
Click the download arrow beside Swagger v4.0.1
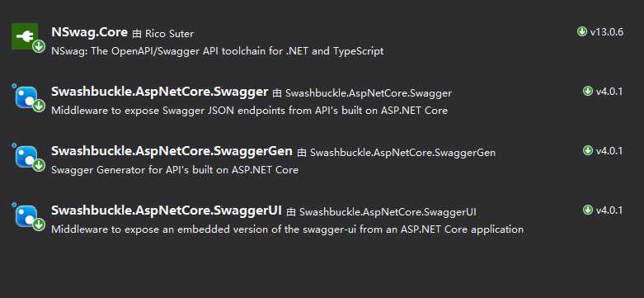[588, 92]
